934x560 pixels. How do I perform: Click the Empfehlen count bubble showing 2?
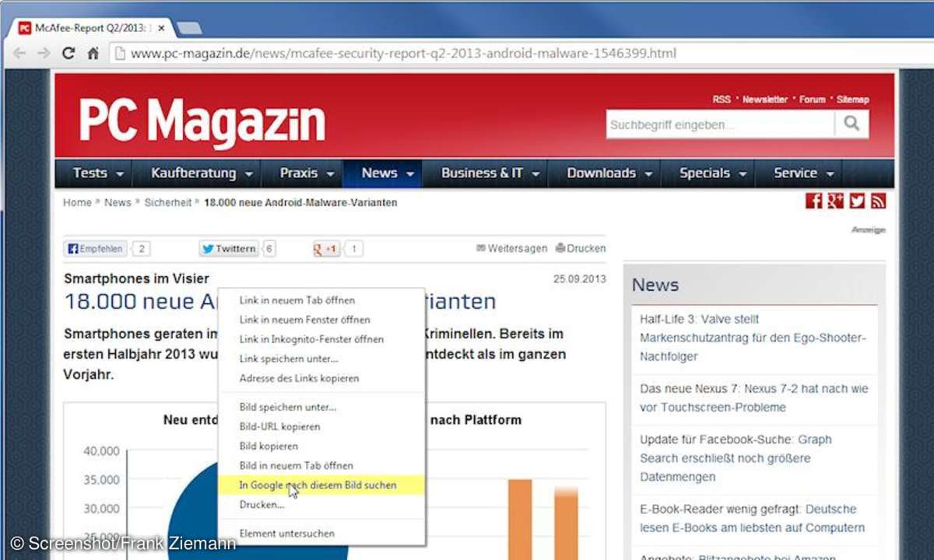[141, 249]
